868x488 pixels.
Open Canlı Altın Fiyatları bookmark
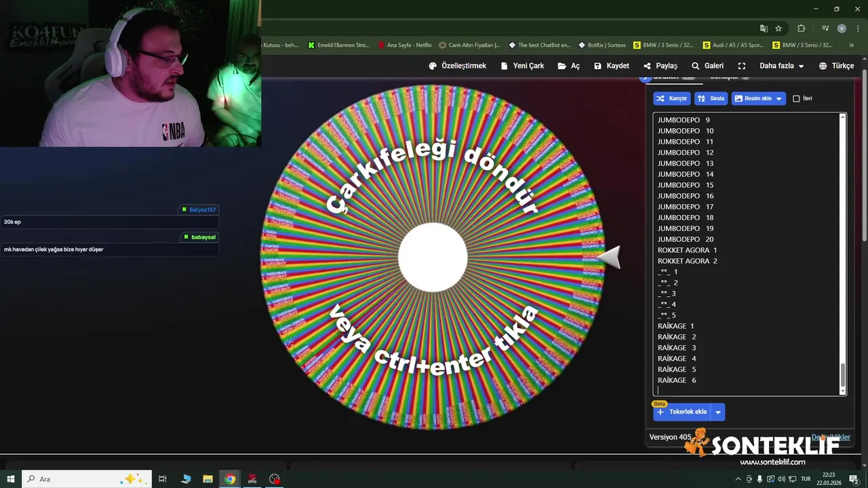tap(469, 45)
